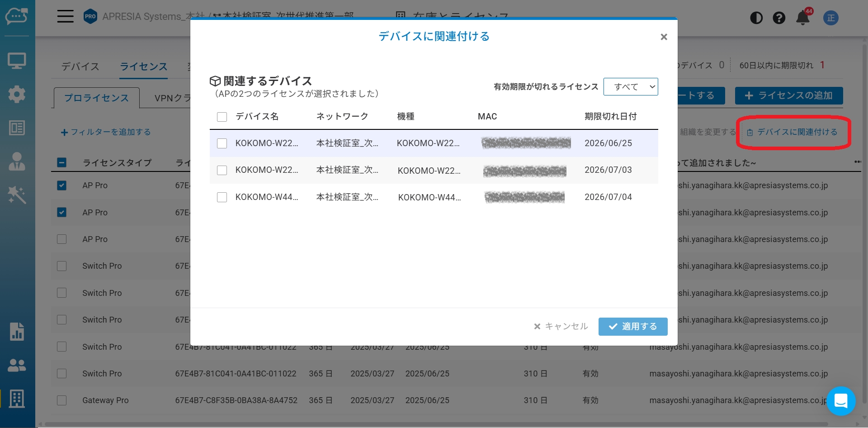
Task: Click the キャンセル cancel button
Action: [x=561, y=327]
